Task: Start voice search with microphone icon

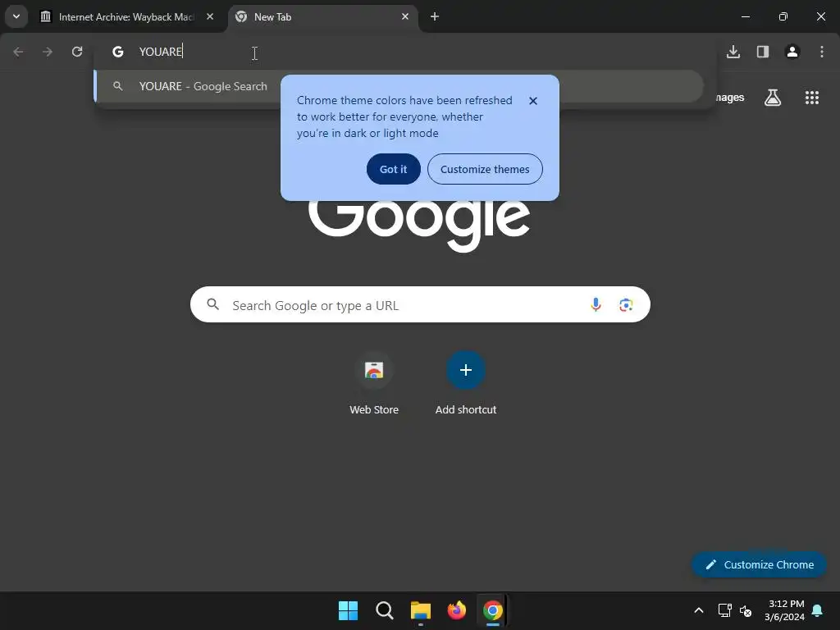Action: (596, 305)
